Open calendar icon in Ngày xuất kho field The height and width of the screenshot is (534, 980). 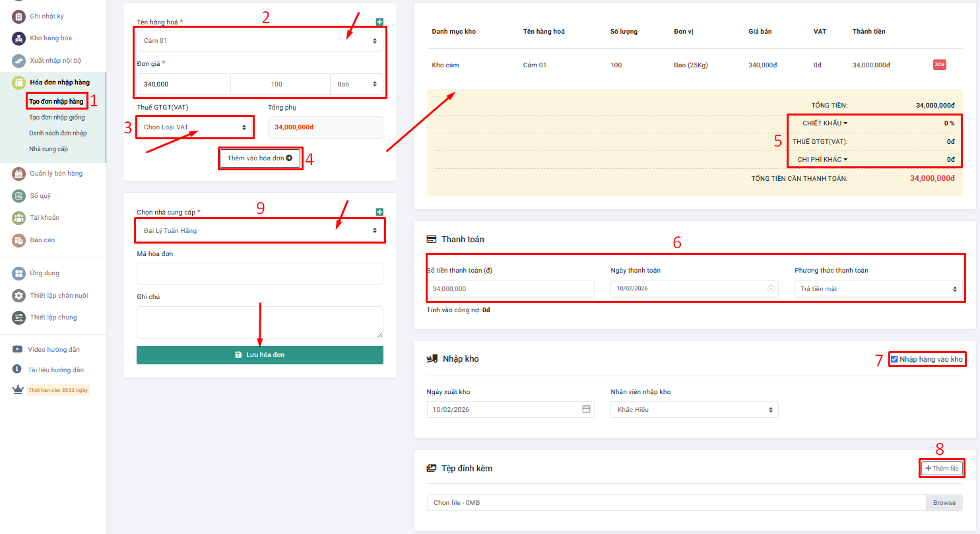tap(586, 409)
